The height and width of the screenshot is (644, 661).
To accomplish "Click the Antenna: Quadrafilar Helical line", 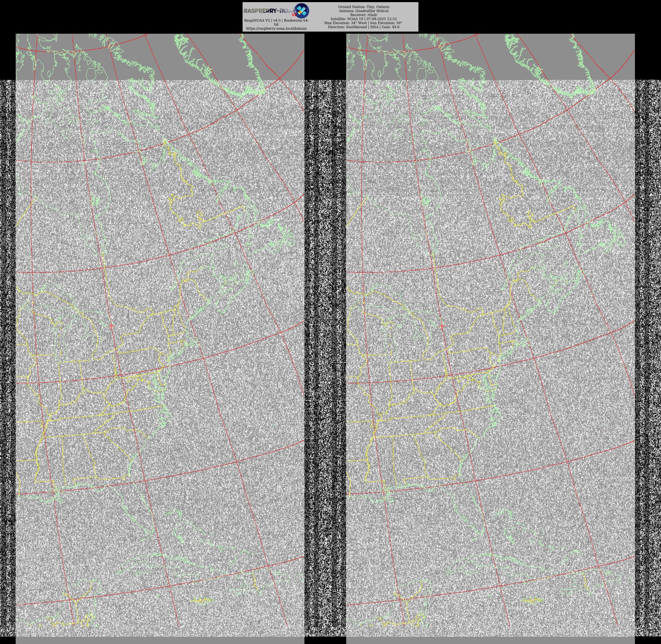I will pyautogui.click(x=364, y=11).
